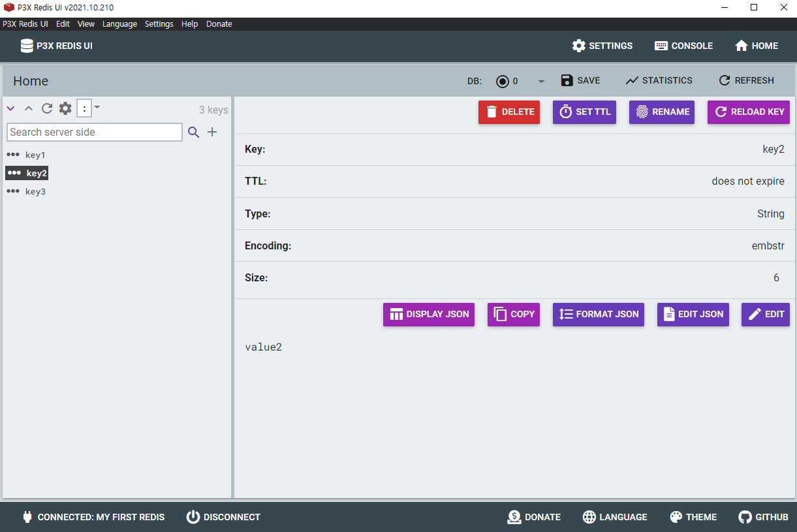797x532 pixels.
Task: Click the 'does not expire' TTL value
Action: [x=748, y=181]
